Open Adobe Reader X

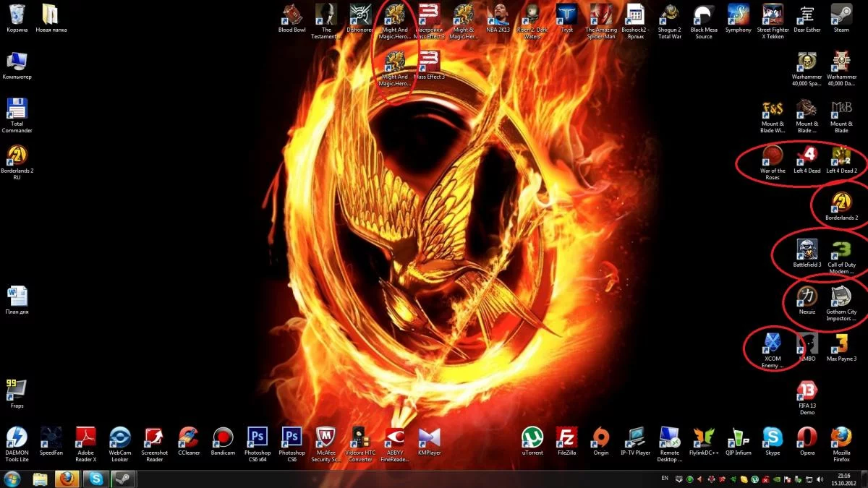(86, 445)
